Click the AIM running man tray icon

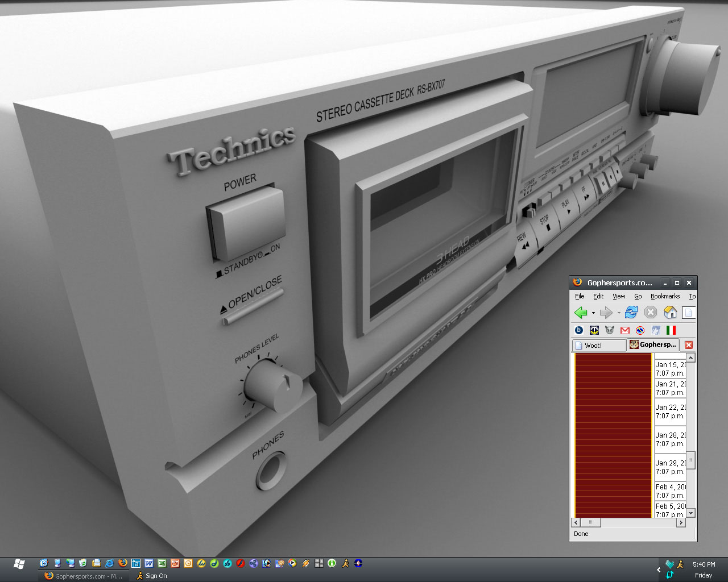[680, 564]
